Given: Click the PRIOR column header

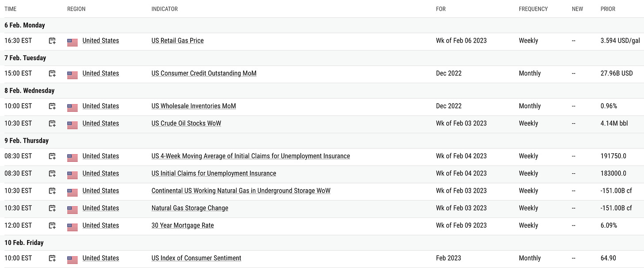Looking at the screenshot, I should pos(608,9).
